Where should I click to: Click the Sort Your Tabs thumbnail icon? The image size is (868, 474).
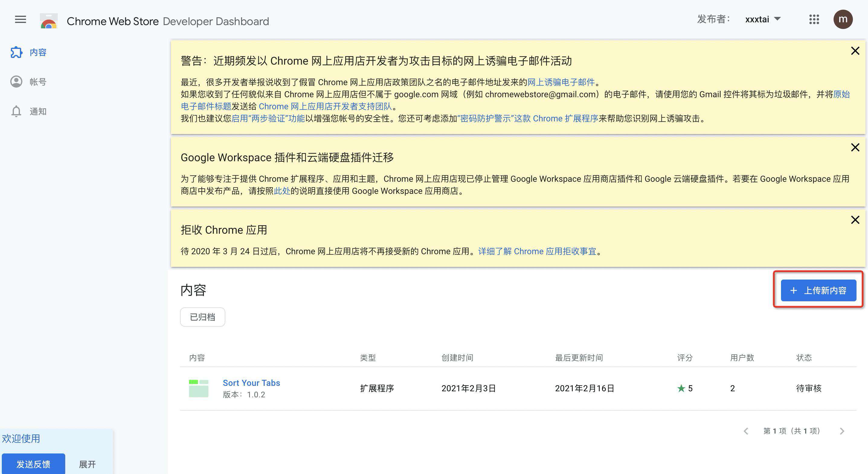coord(198,388)
